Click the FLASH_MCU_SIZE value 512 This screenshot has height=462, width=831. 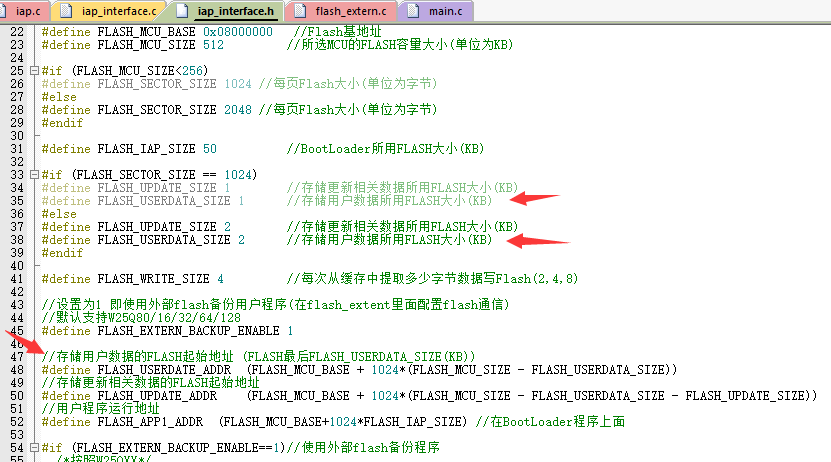coord(214,45)
